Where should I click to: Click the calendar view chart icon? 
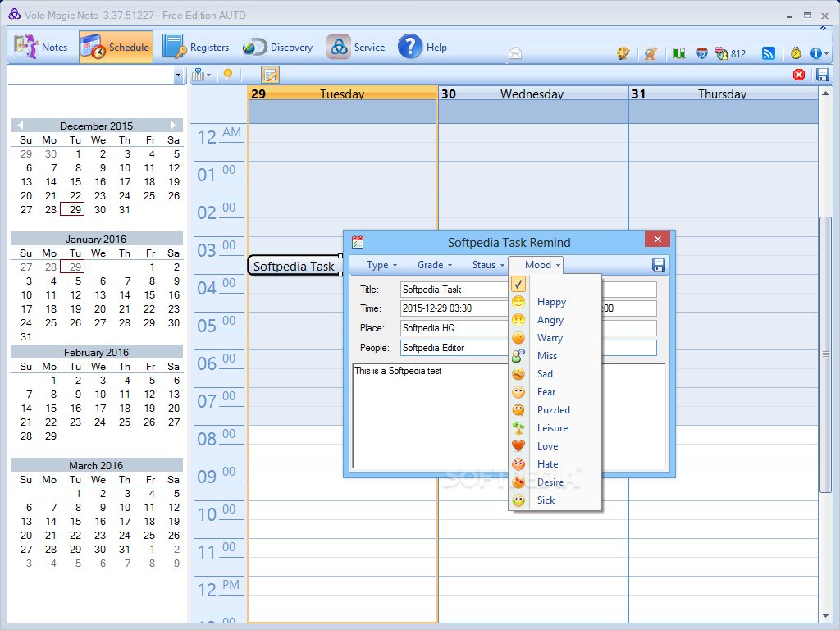tap(199, 75)
